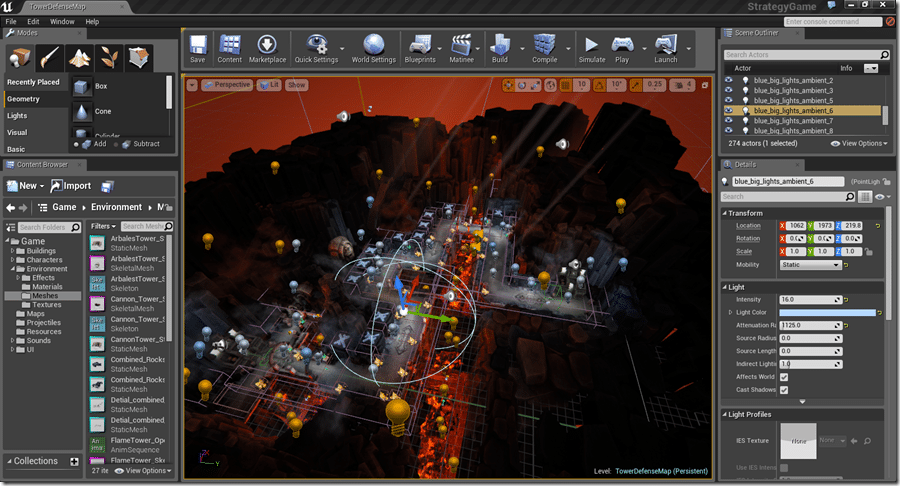Toggle visibility of blue_big_lights_ambient_2
Image resolution: width=900 pixels, height=486 pixels.
click(729, 80)
